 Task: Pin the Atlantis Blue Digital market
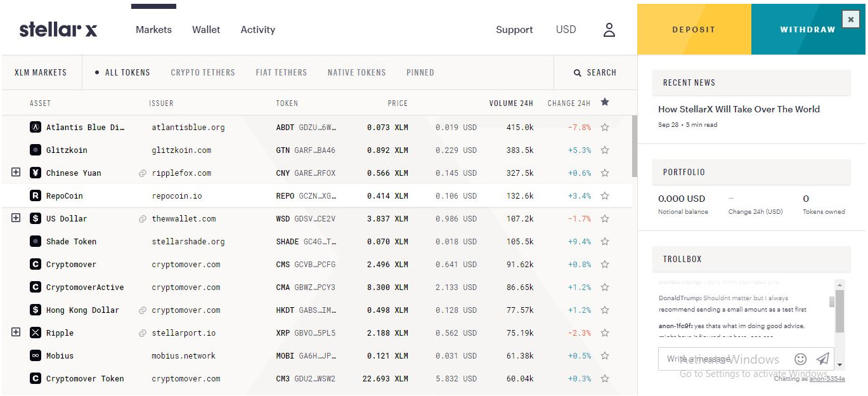[605, 127]
